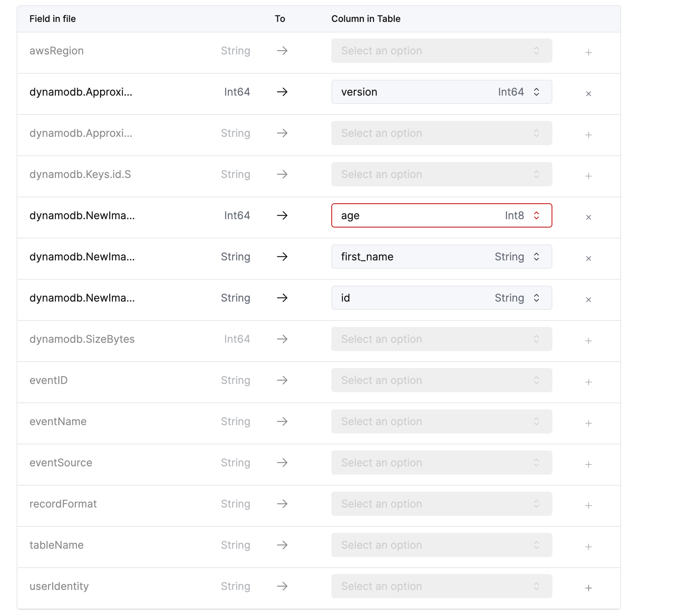674x616 pixels.
Task: Add a mapping for awsRegion
Action: tap(588, 53)
